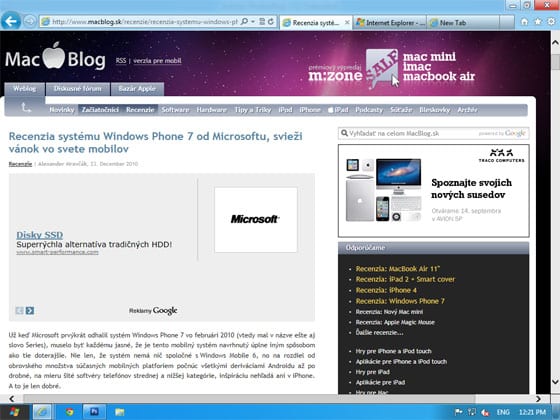Click the vertical scrollbar down arrow
Image resolution: width=560 pixels, height=420 pixels.
(x=555, y=382)
